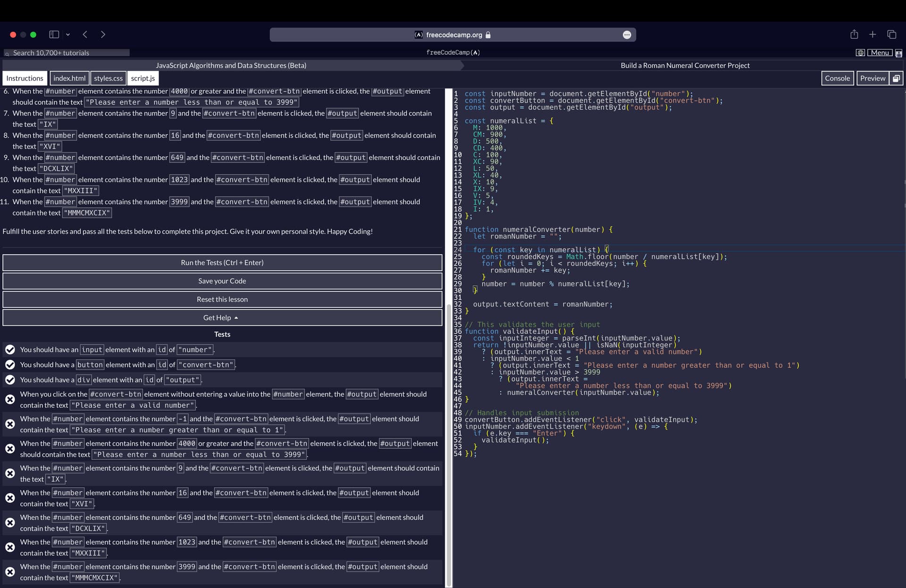This screenshot has height=588, width=906.
Task: Click the Share icon in the browser toolbar
Action: [x=854, y=34]
